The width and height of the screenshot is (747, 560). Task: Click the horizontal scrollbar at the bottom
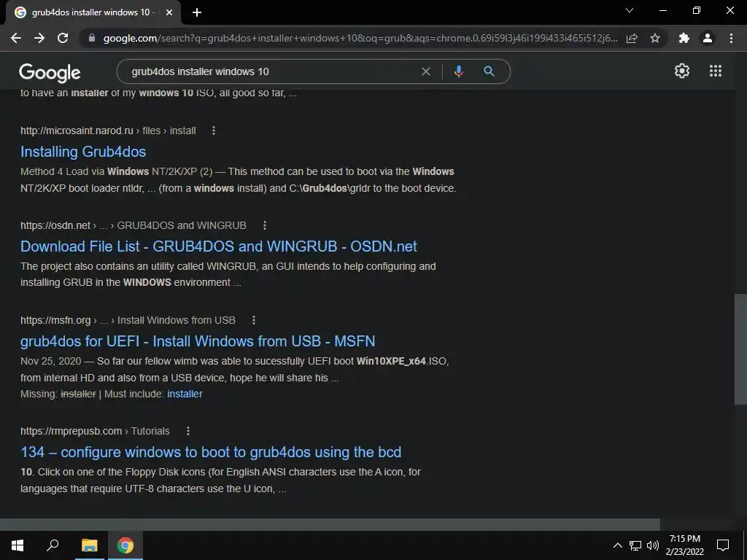point(330,524)
